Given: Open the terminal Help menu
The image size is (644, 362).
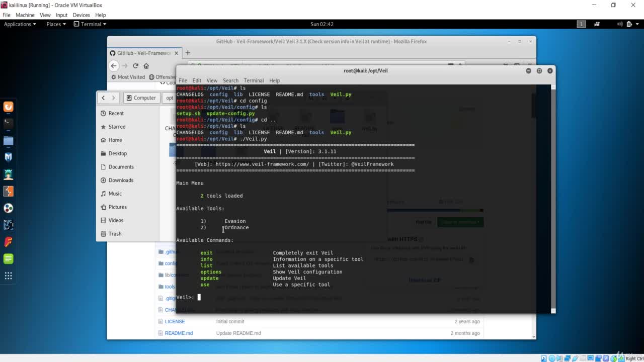Looking at the screenshot, I should [x=274, y=80].
